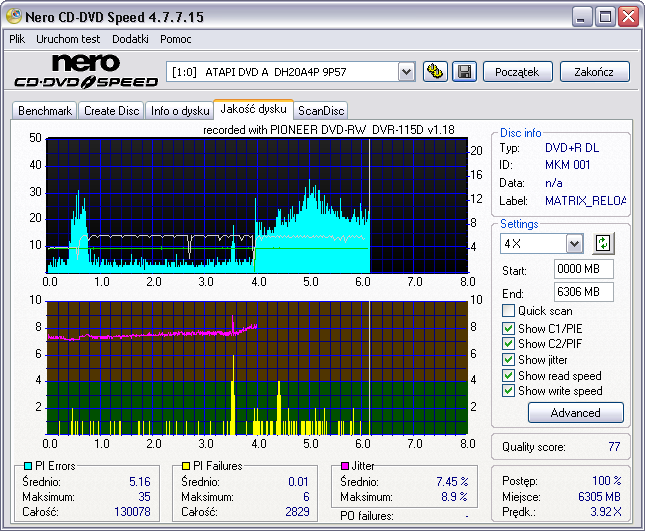Click the refresh speed settings icon
The image size is (645, 531).
click(x=603, y=243)
